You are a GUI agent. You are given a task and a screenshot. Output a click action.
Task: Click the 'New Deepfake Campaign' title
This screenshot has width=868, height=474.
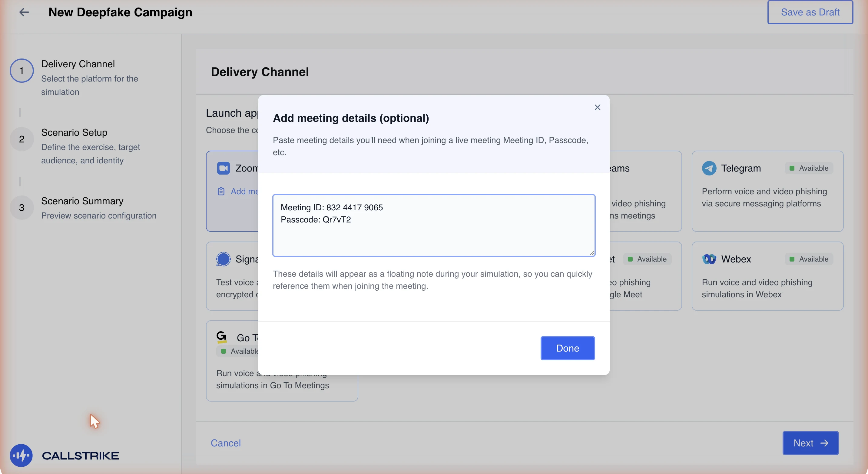coord(120,12)
